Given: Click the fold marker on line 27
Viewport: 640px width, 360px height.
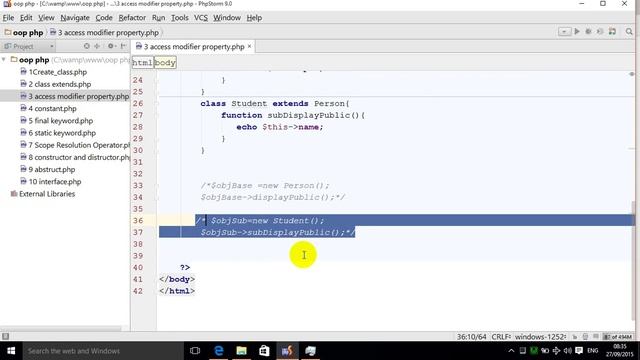Looking at the screenshot, I should click(156, 116).
